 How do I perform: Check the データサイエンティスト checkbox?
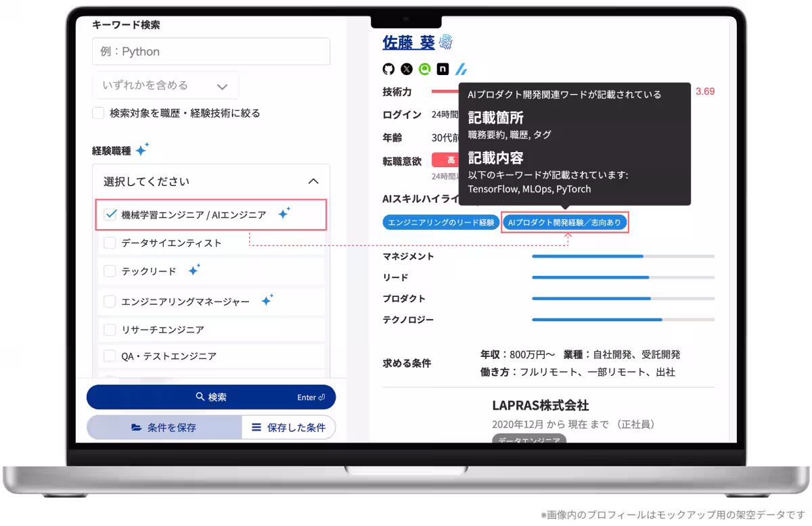click(110, 241)
